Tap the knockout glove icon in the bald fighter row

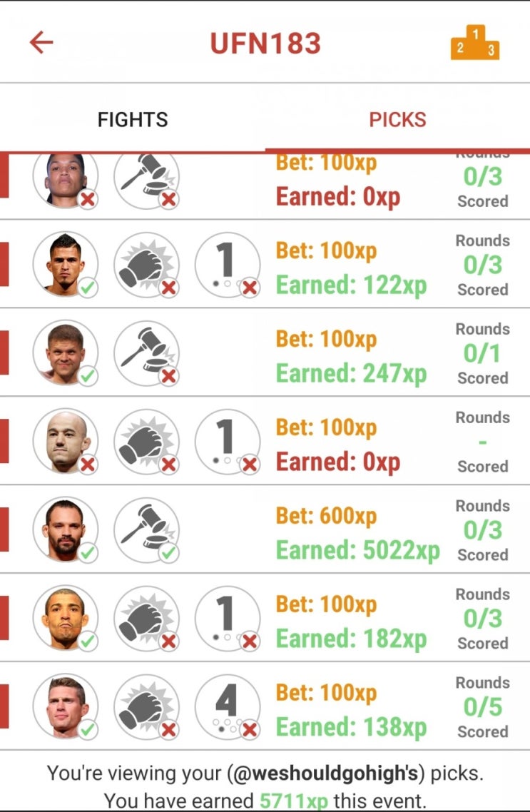point(146,442)
